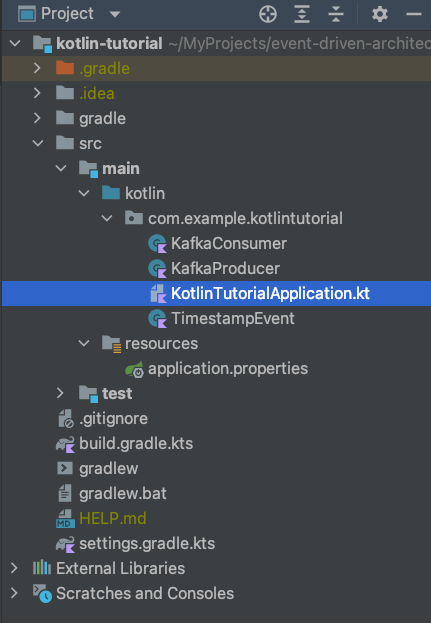Click the HELP.md markdown file icon

[65, 519]
